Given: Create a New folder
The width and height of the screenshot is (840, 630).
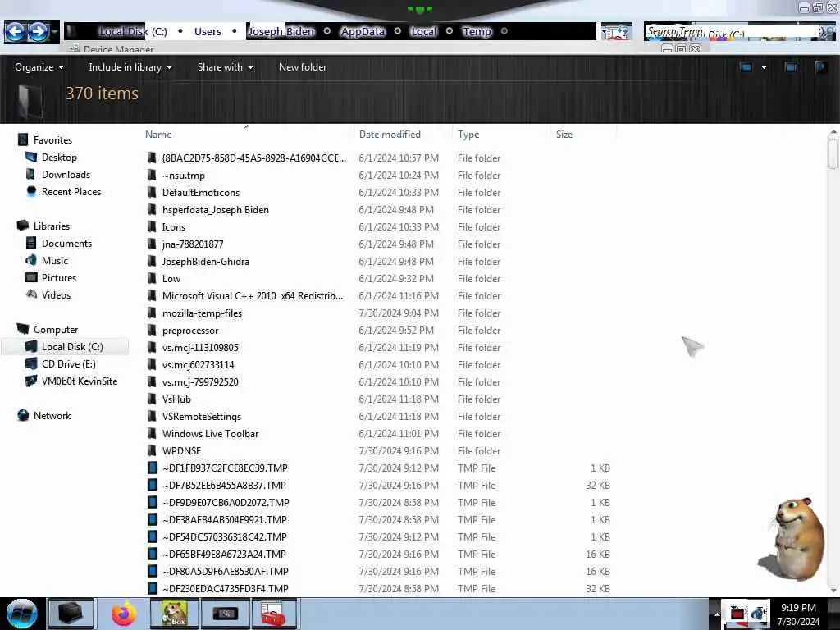Looking at the screenshot, I should 303,67.
